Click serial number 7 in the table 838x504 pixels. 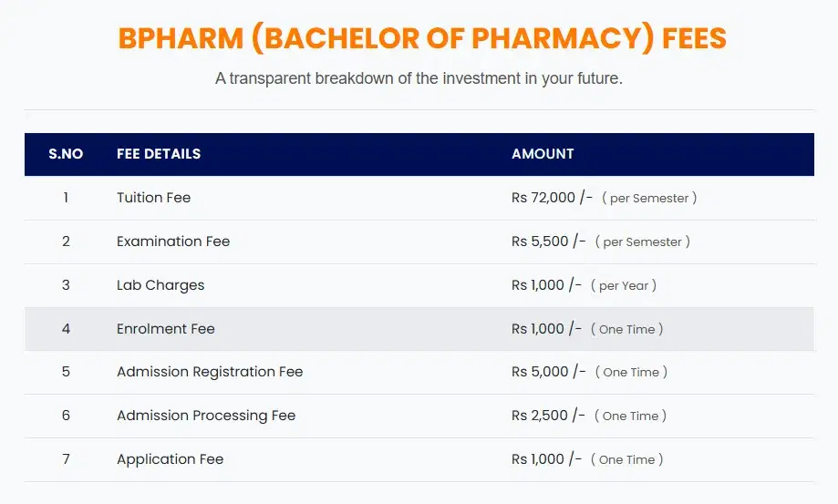tap(66, 459)
